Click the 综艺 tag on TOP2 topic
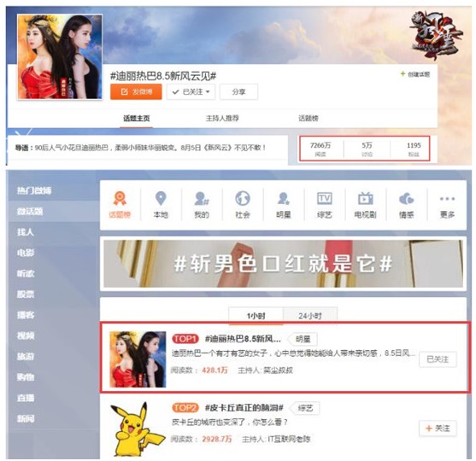This screenshot has height=461, width=476. (x=305, y=408)
